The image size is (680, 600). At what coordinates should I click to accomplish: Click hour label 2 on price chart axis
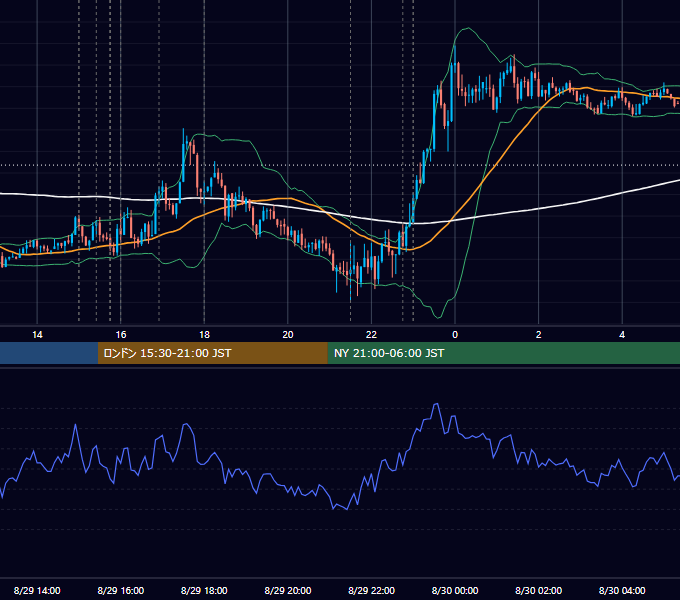(x=539, y=335)
